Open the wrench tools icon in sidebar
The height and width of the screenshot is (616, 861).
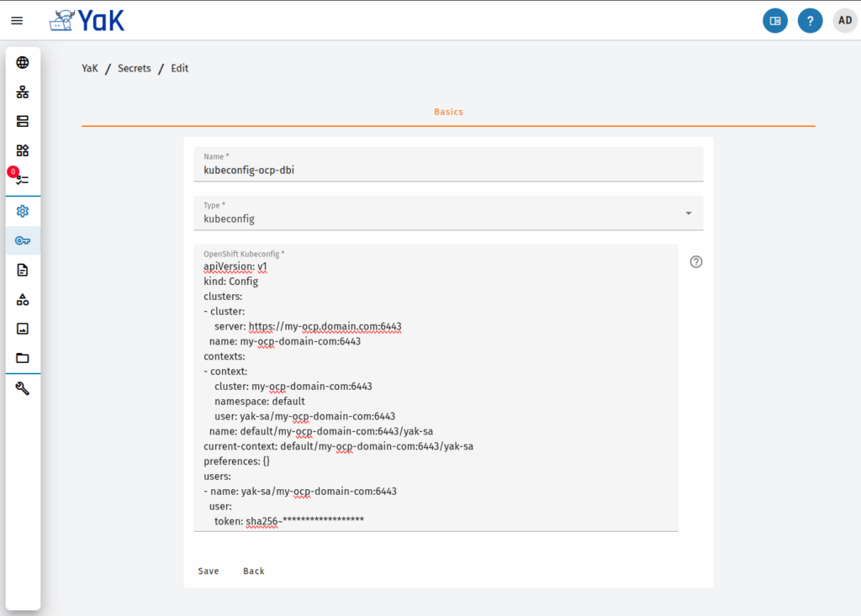pos(23,389)
